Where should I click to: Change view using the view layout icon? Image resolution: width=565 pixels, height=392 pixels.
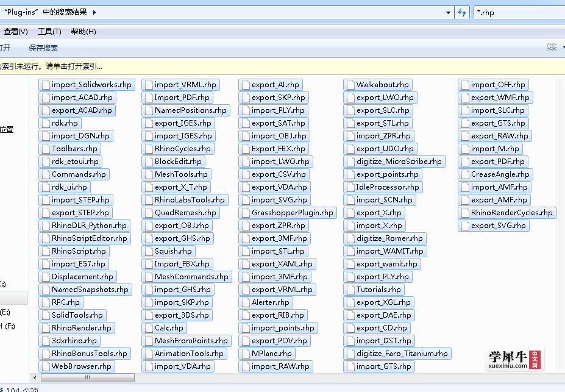pos(552,48)
